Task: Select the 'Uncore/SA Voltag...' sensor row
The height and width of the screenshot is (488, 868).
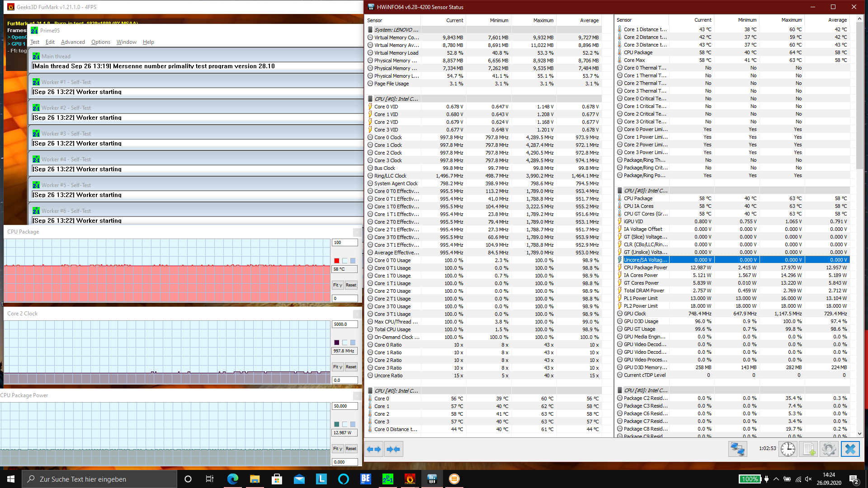Action: pyautogui.click(x=733, y=260)
